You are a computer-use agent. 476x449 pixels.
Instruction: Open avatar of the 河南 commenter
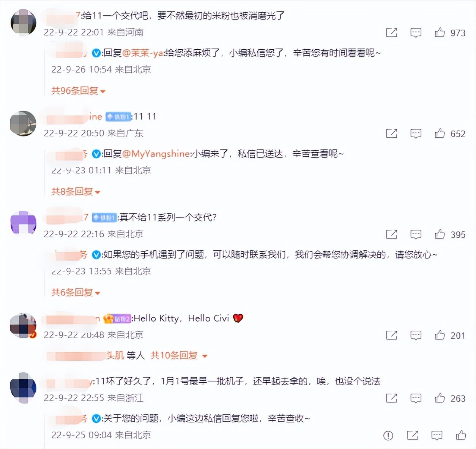point(23,22)
